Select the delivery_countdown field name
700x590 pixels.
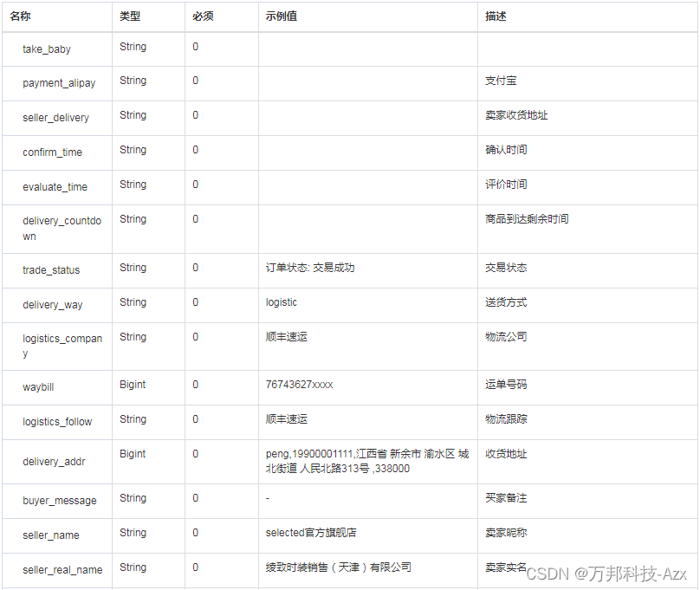pyautogui.click(x=62, y=229)
